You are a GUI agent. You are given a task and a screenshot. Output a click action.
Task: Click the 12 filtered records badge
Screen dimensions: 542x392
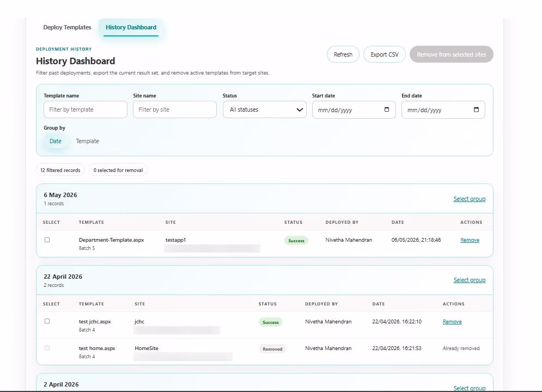click(60, 170)
